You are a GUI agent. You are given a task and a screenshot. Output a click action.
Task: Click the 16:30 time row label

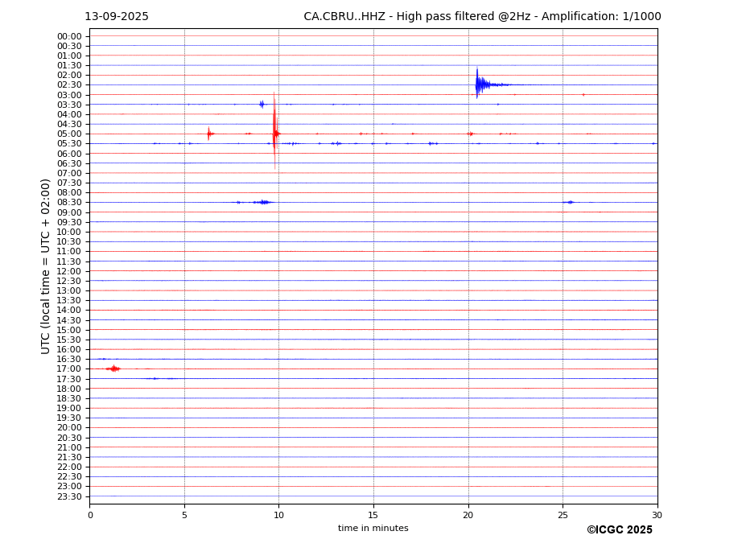tap(69, 359)
